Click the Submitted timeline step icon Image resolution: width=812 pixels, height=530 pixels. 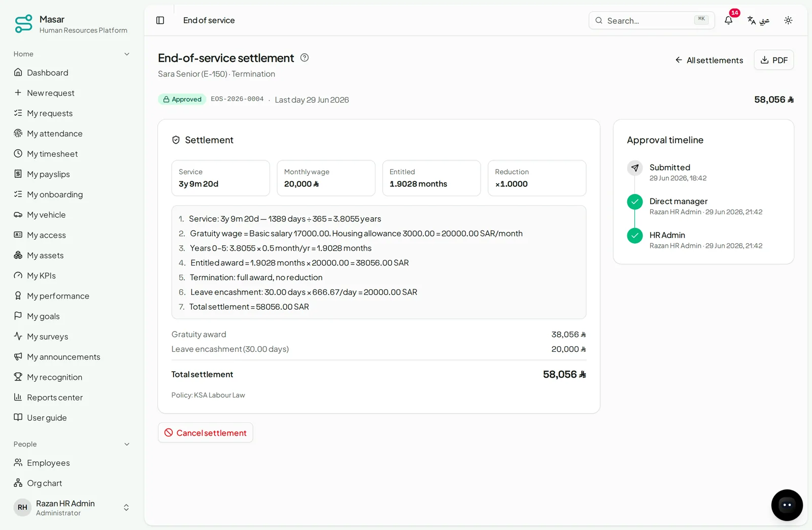pos(635,168)
